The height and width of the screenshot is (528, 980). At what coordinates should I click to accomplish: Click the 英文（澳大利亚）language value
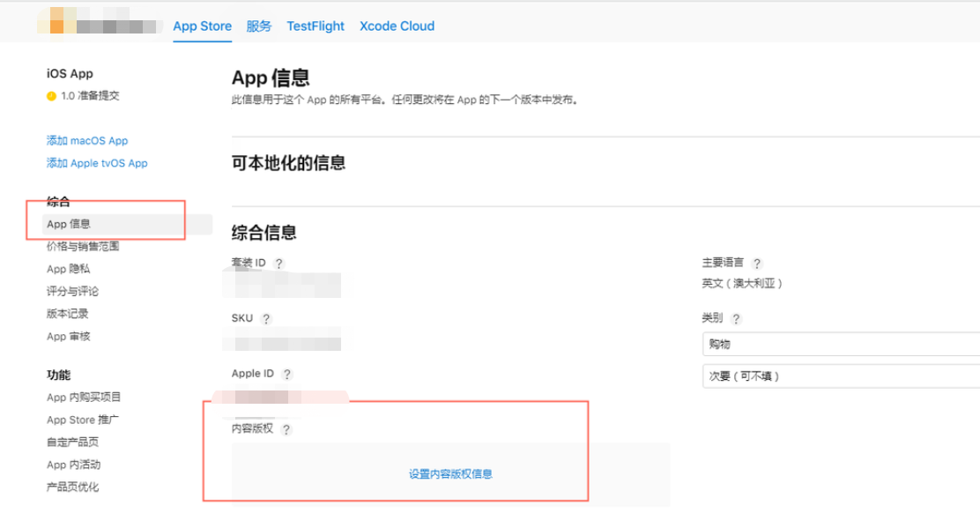click(x=742, y=284)
